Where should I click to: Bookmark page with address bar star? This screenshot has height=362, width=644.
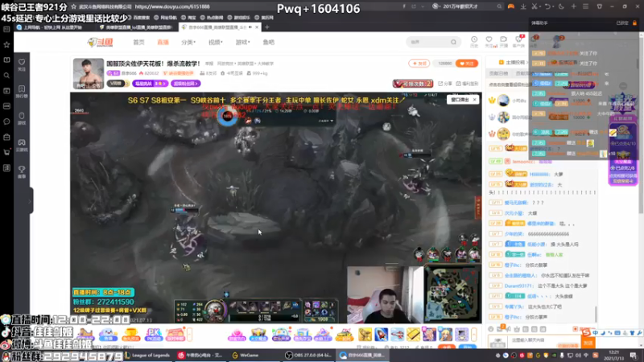[x=73, y=6]
